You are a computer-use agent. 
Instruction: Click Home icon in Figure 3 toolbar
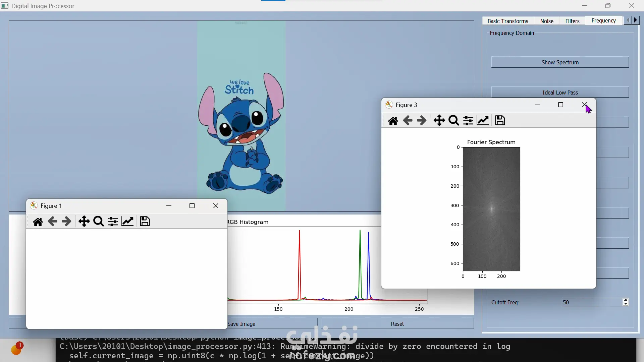393,121
